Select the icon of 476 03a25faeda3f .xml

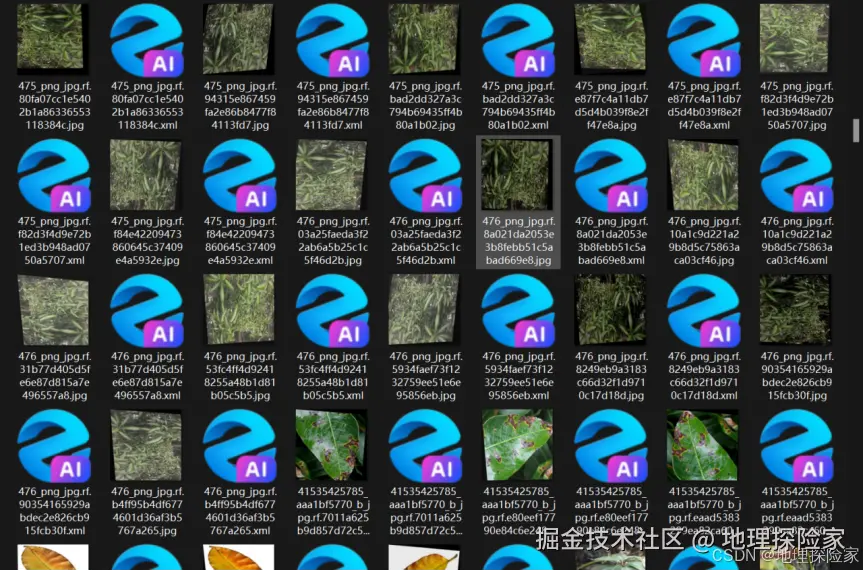425,175
